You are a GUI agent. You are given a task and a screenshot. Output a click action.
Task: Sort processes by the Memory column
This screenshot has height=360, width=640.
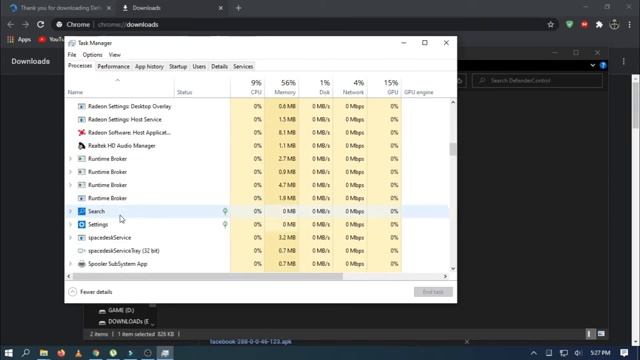coord(282,87)
